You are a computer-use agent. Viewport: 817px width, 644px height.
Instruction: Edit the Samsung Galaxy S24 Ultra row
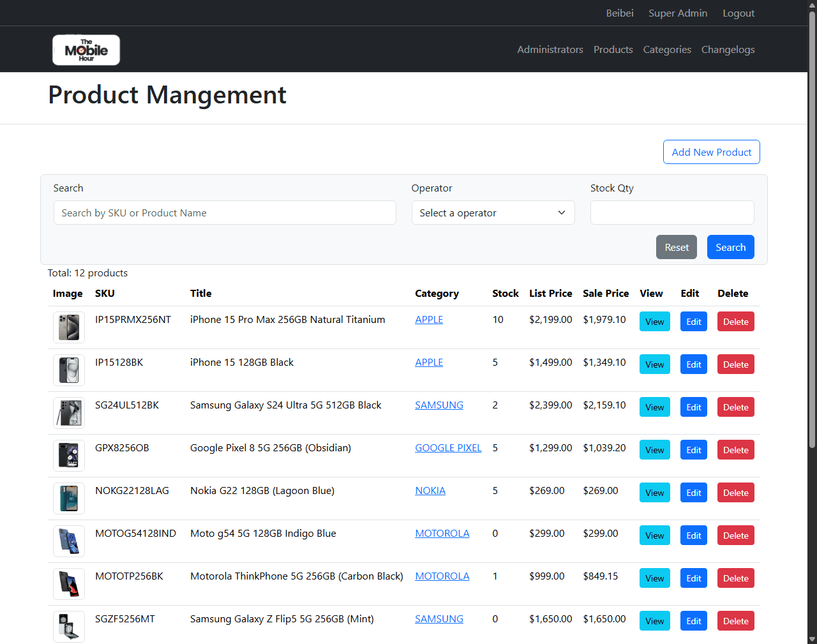tap(693, 407)
